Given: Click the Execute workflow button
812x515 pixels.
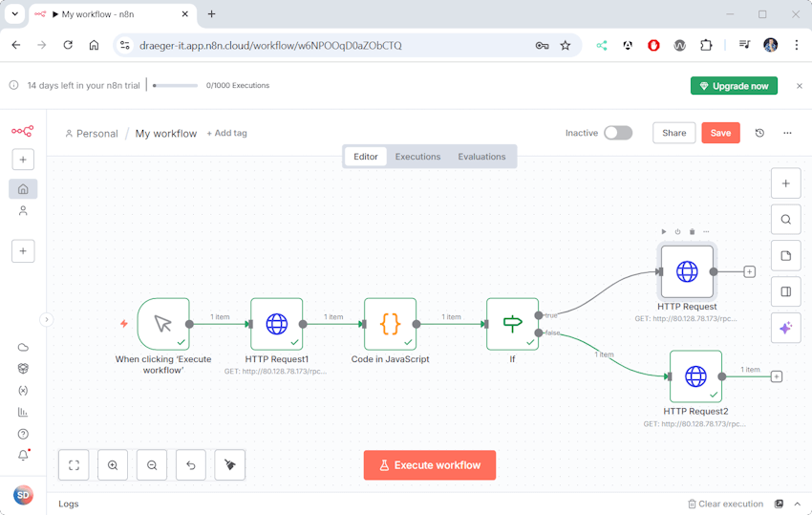Looking at the screenshot, I should [x=430, y=465].
